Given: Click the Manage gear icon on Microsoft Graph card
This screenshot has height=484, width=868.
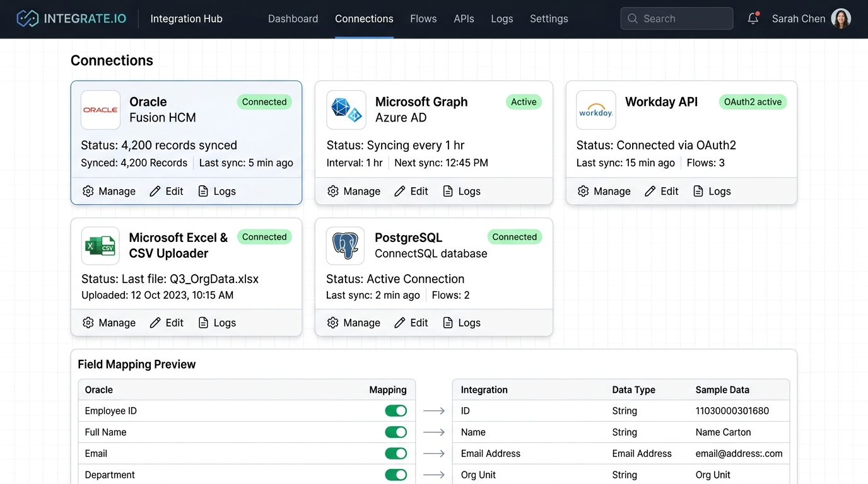Looking at the screenshot, I should point(333,191).
